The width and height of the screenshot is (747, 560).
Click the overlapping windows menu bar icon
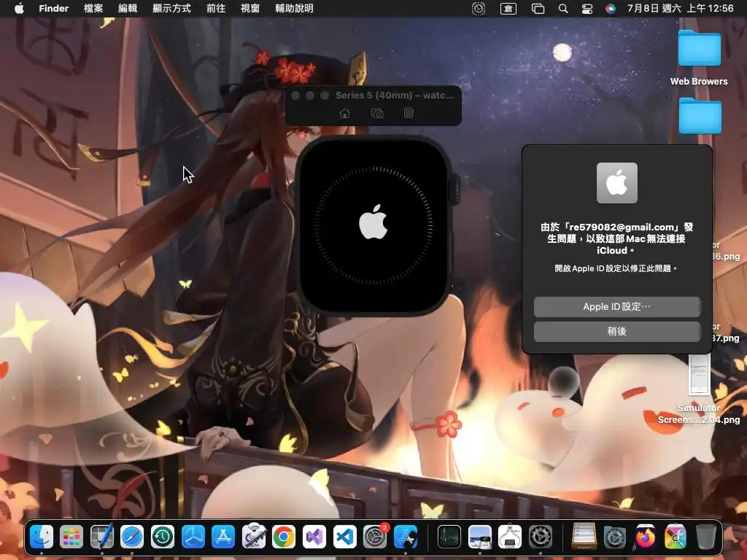click(x=538, y=9)
